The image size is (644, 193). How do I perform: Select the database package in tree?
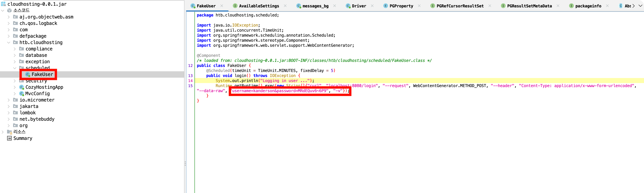point(36,55)
